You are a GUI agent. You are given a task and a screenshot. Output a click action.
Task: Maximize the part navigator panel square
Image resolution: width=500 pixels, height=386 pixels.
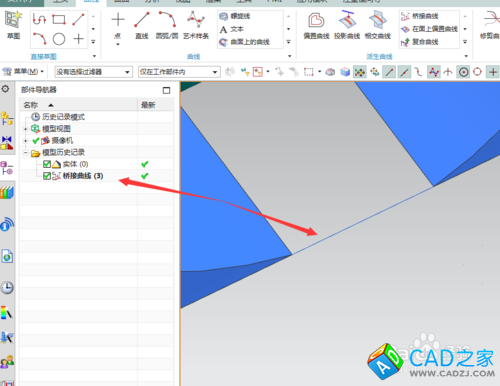166,90
